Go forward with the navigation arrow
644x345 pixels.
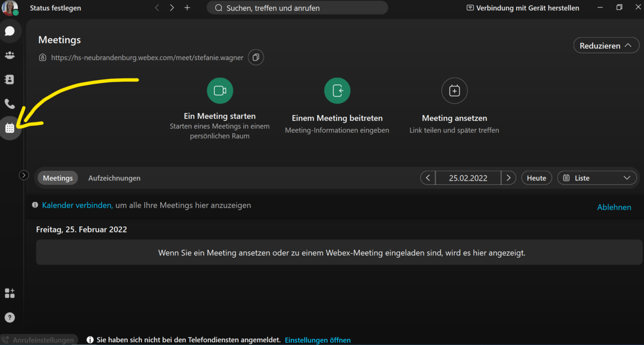pos(172,8)
